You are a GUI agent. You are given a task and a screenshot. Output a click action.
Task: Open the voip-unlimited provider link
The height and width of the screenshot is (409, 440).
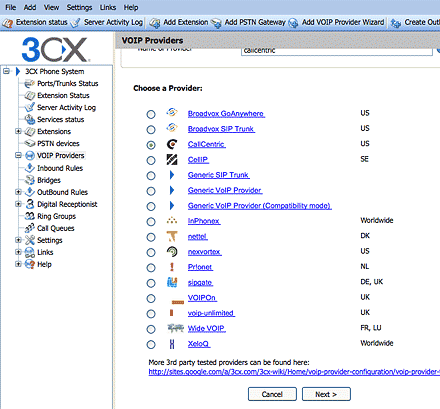point(211,313)
